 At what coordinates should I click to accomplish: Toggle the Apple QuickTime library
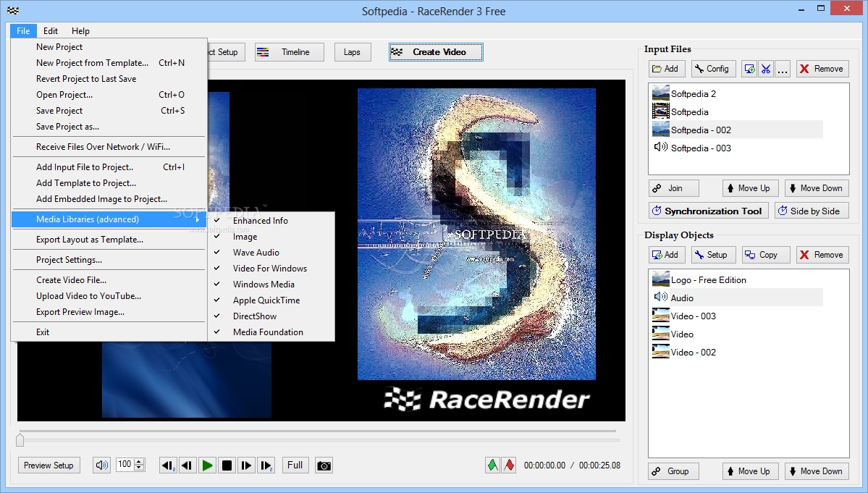(x=271, y=300)
